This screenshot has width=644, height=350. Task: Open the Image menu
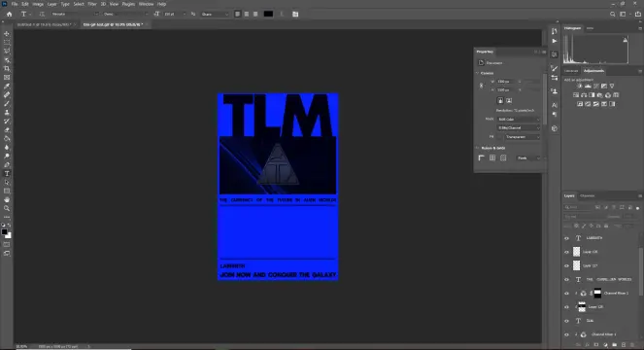pos(38,4)
